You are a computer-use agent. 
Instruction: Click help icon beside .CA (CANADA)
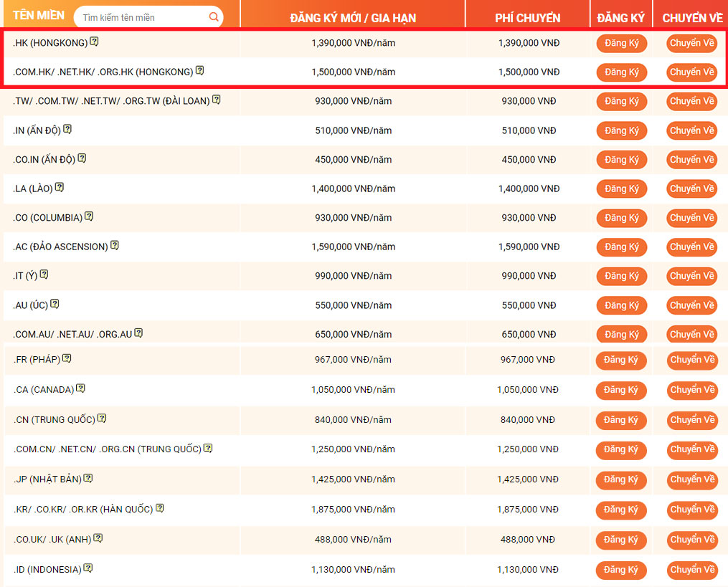pos(81,388)
